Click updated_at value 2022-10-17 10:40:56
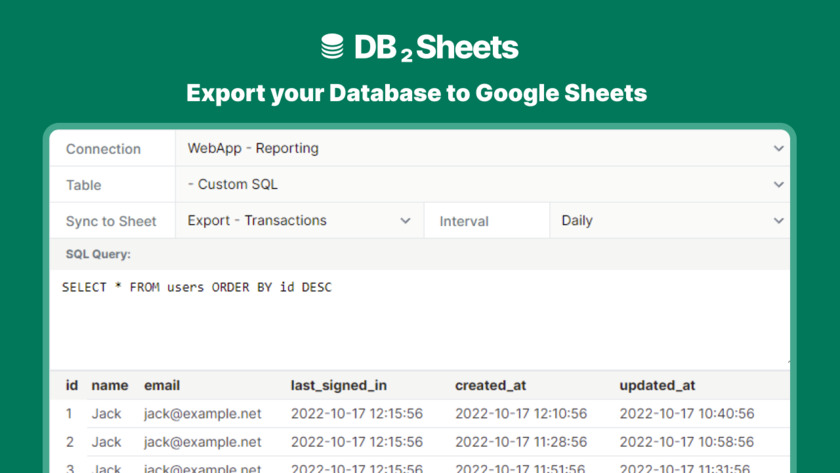The width and height of the screenshot is (840, 473). (687, 414)
